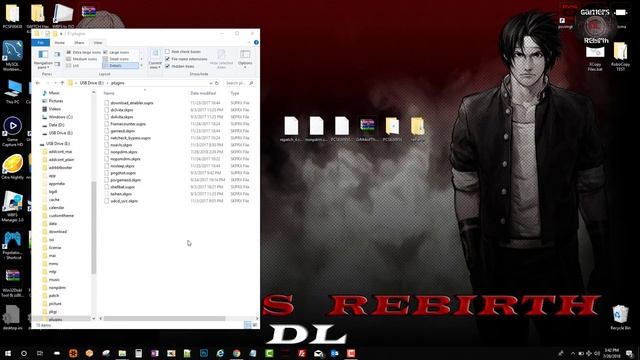
Task: Switch to the Share tab
Action: coord(79,42)
